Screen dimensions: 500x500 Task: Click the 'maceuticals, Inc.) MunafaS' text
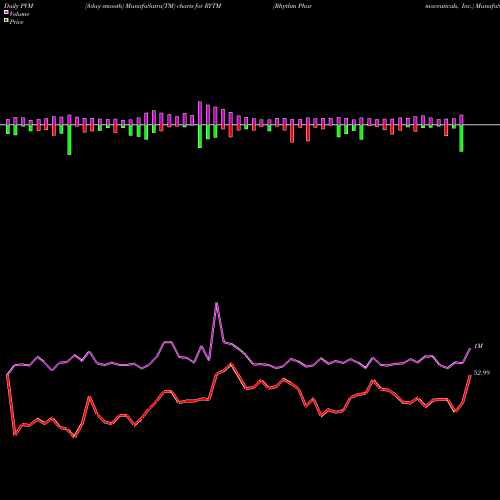(462, 6)
